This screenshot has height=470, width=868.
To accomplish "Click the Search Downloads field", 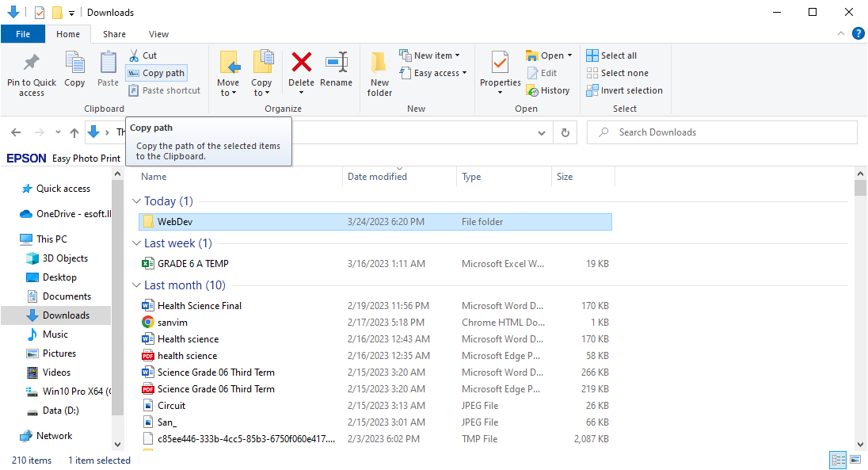I will click(729, 132).
